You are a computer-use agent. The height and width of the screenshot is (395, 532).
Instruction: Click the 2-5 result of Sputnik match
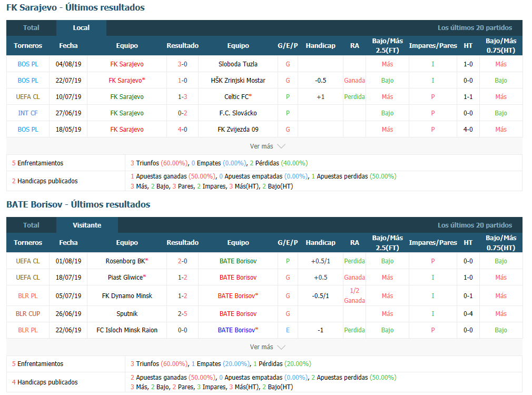click(183, 313)
